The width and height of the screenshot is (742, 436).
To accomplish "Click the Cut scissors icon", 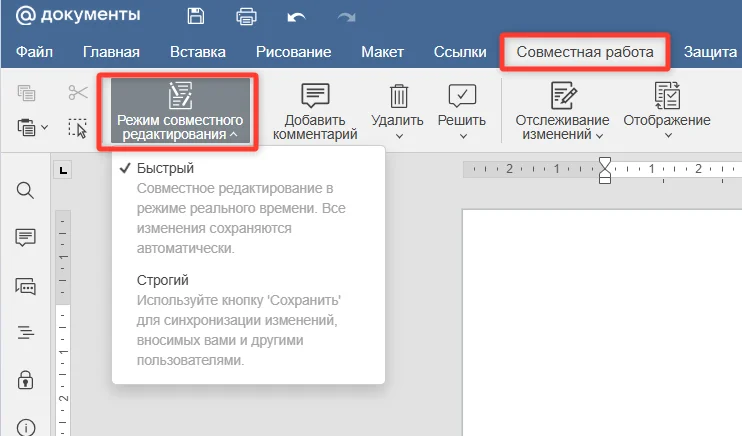I will (x=78, y=92).
